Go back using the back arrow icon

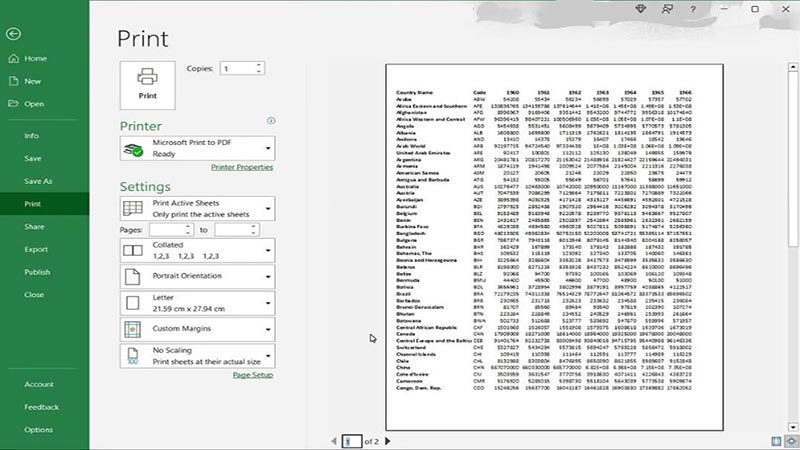[x=14, y=34]
